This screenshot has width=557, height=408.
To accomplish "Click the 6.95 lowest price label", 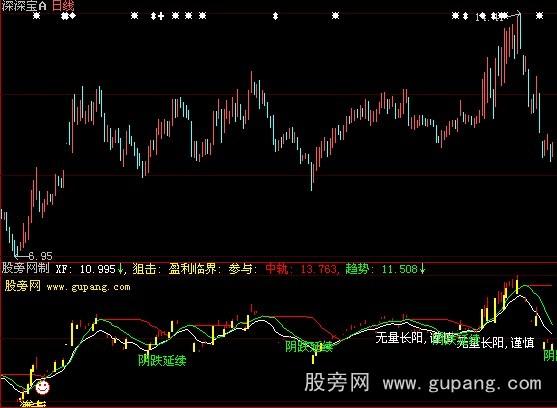I will click(x=40, y=256).
